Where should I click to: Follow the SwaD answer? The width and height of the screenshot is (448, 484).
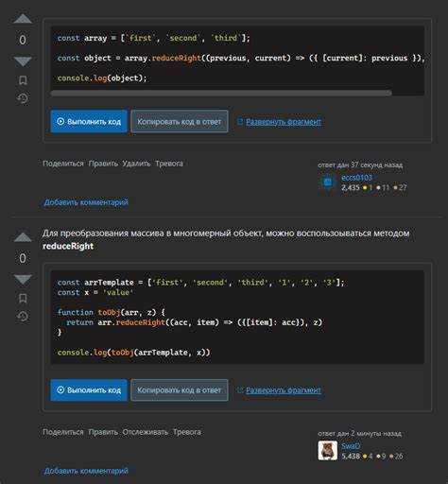(x=146, y=432)
